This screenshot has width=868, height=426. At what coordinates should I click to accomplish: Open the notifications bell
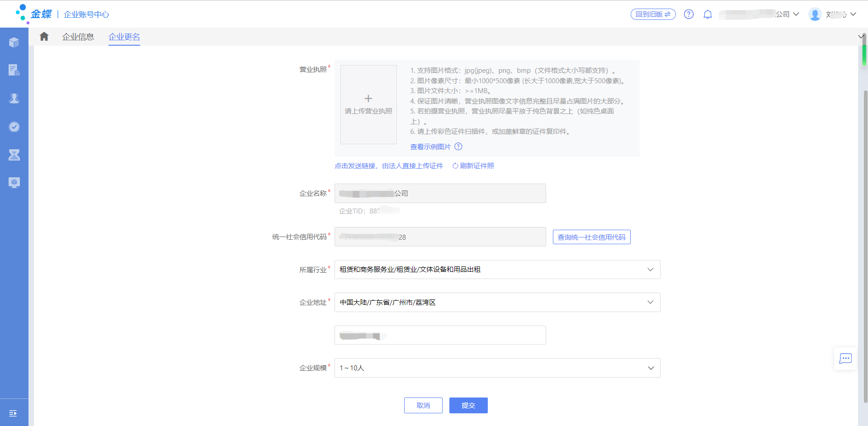708,14
